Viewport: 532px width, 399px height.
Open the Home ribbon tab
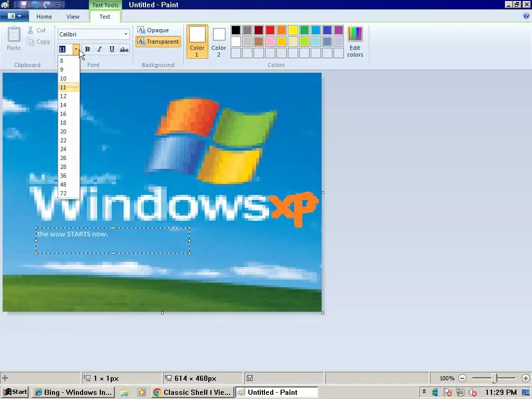(44, 16)
